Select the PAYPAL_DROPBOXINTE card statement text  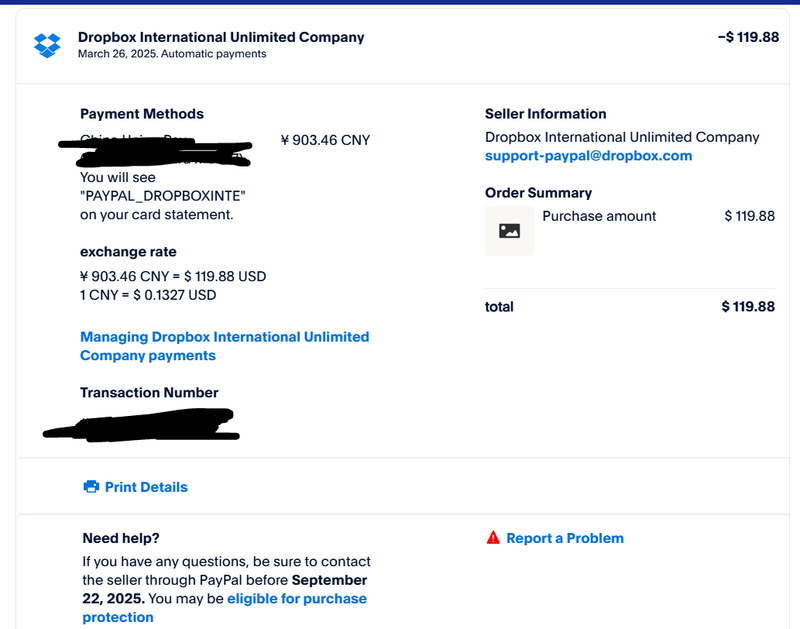pyautogui.click(x=152, y=196)
